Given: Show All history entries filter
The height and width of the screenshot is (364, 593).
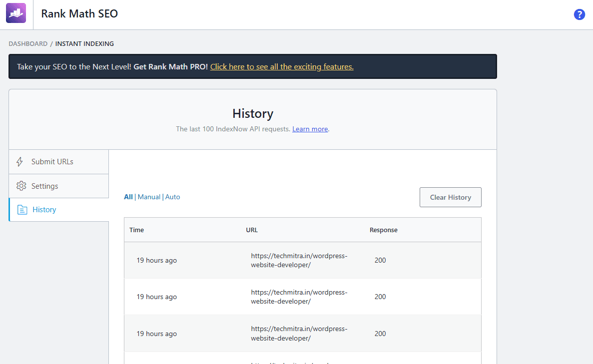Looking at the screenshot, I should [x=128, y=197].
